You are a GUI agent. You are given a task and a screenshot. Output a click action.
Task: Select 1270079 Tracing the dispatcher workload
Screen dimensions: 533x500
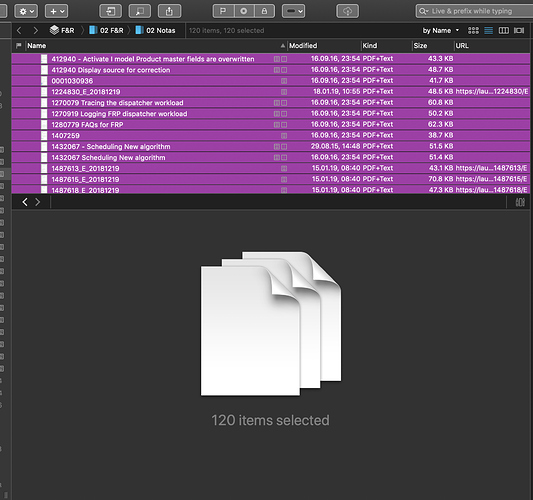pos(271,102)
